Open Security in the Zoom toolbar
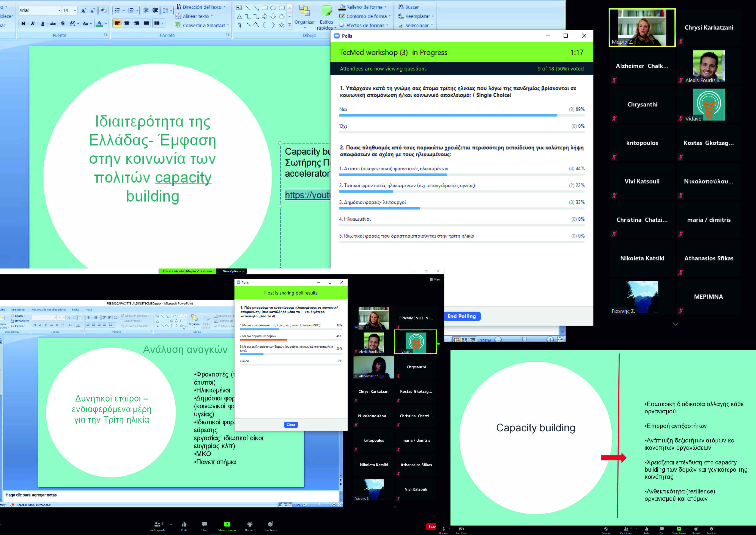756x535 pixels. (606, 530)
